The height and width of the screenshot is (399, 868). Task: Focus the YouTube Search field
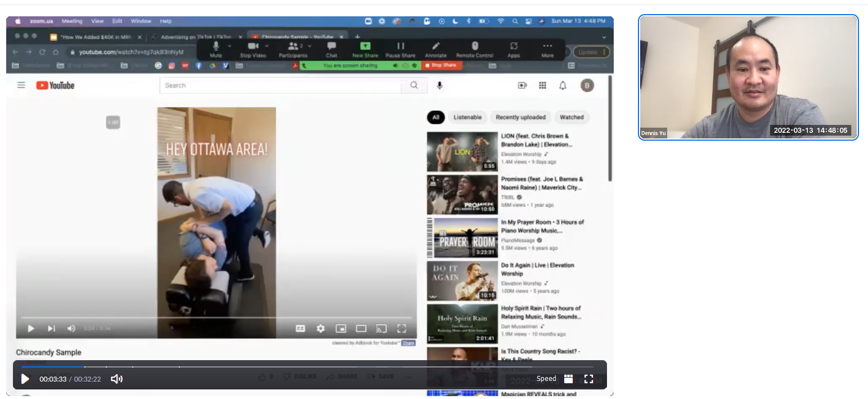click(280, 86)
